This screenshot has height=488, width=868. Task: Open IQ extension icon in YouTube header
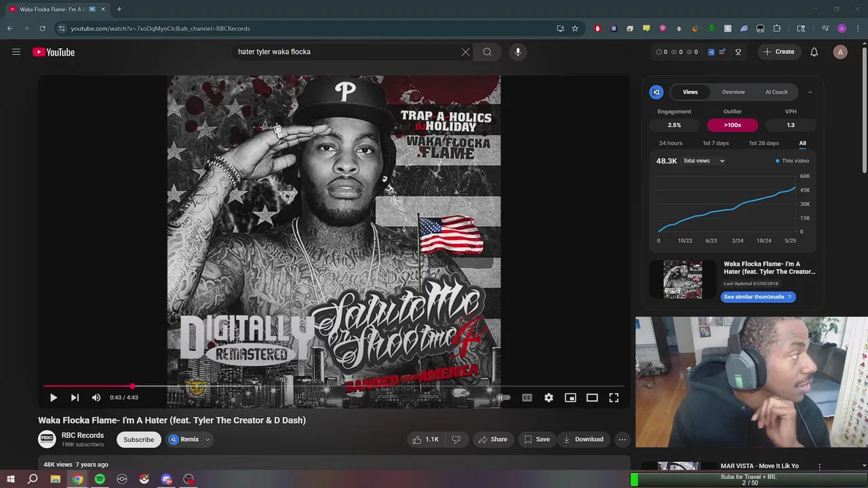point(711,52)
